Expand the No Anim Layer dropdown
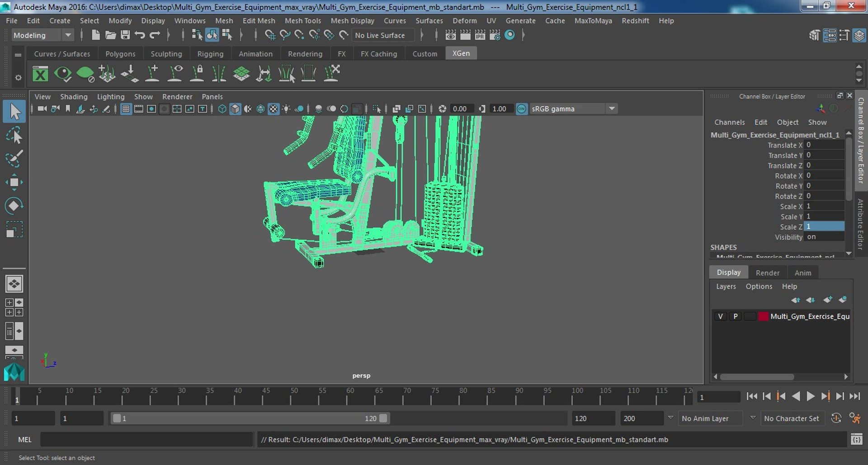868x465 pixels. pyautogui.click(x=752, y=418)
